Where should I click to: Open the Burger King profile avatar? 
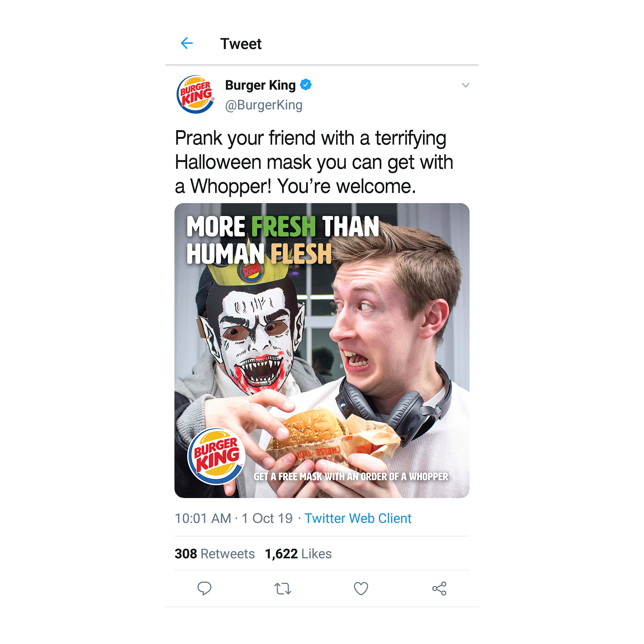pyautogui.click(x=196, y=94)
